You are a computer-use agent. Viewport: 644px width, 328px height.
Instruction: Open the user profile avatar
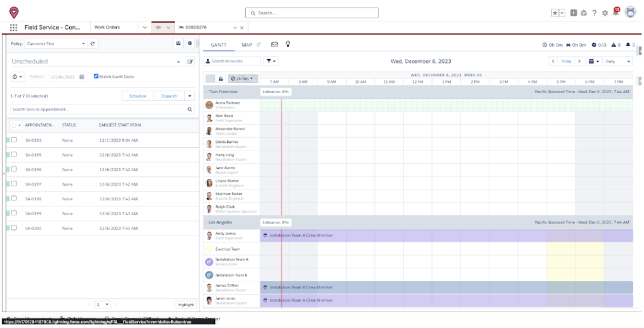click(x=630, y=13)
